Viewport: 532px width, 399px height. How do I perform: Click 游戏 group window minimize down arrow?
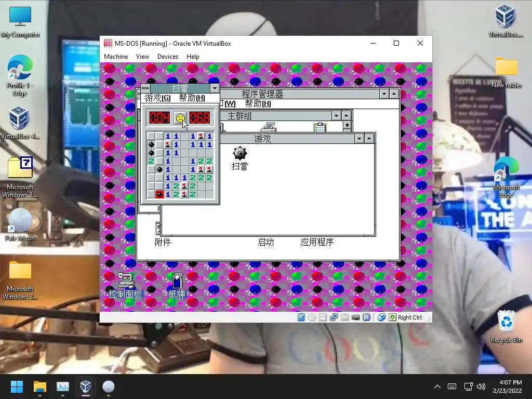tap(360, 138)
